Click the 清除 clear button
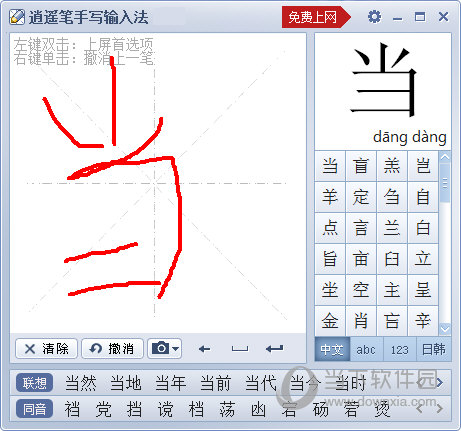 coord(46,349)
